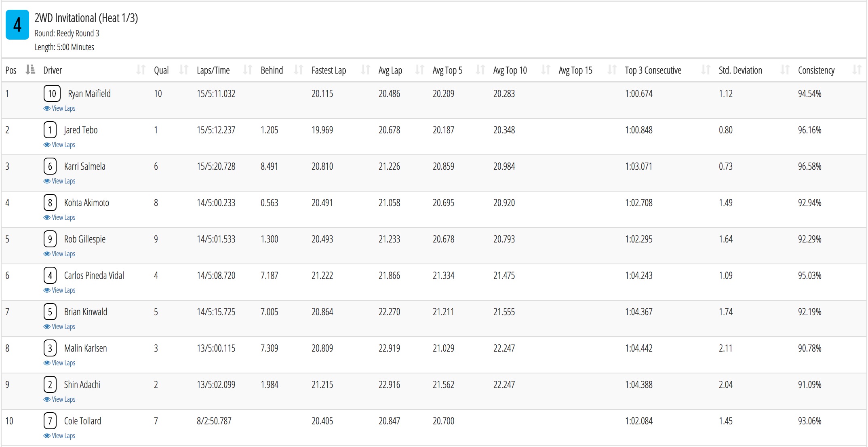Click top 3 consecutive value 1:00.674
This screenshot has height=447, width=868.
639,94
